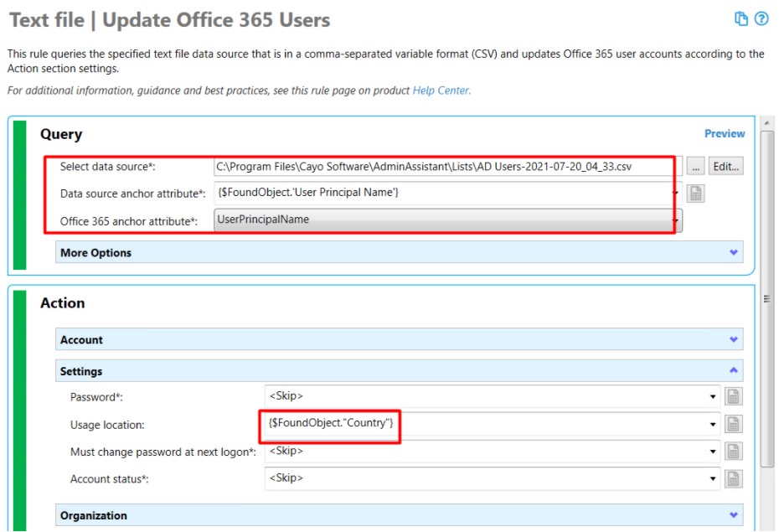Image resolution: width=779 pixels, height=532 pixels.
Task: Click the 'Account status*:' label
Action: click(x=109, y=479)
